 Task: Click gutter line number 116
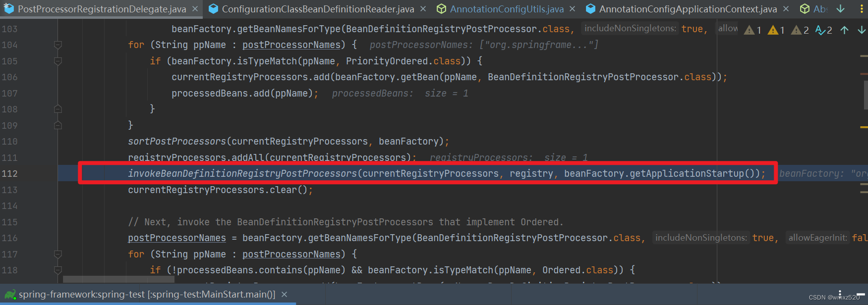tap(9, 238)
